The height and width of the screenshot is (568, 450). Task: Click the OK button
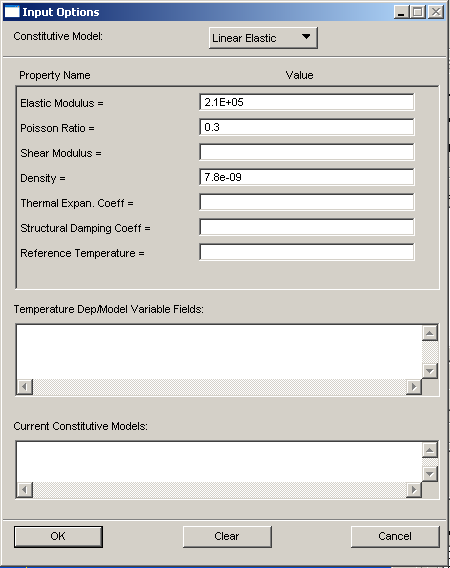(x=58, y=536)
